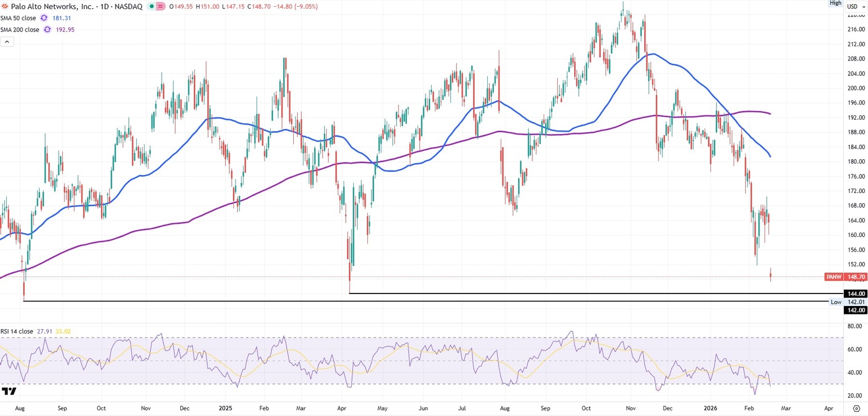Click the pink approximate-equal data status icon
The image size is (868, 416).
(161, 7)
